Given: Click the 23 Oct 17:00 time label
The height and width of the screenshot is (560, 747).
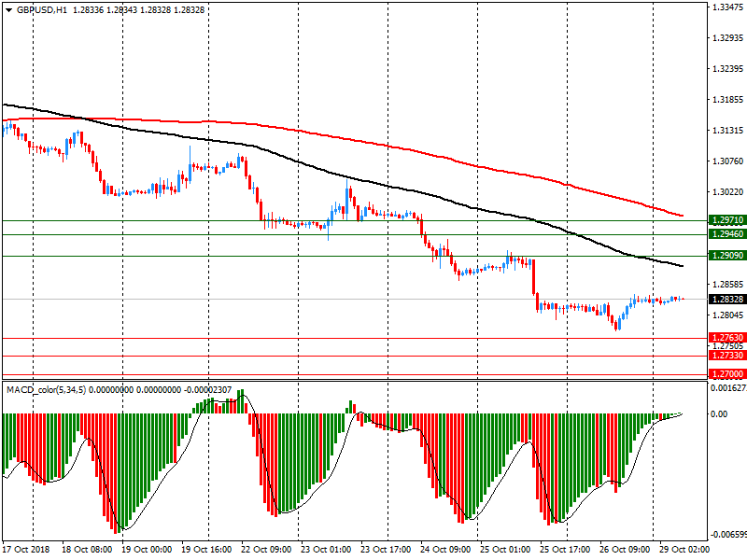Looking at the screenshot, I should click(x=386, y=550).
